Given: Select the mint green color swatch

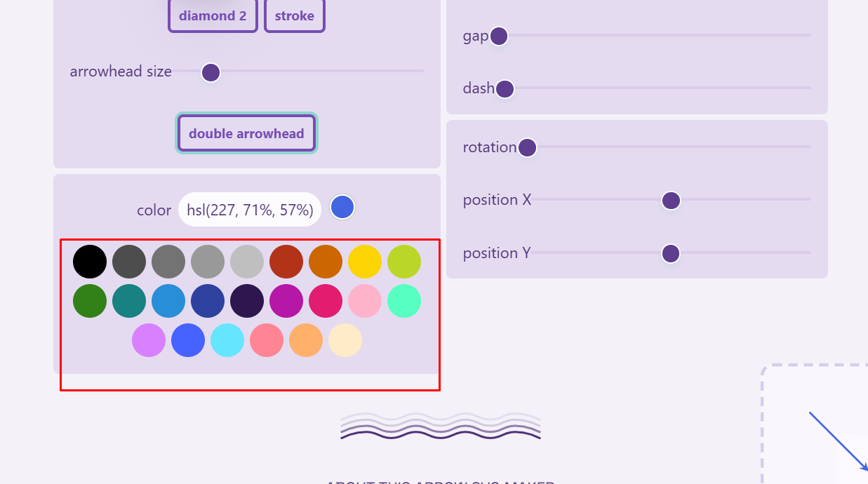Looking at the screenshot, I should tap(404, 300).
